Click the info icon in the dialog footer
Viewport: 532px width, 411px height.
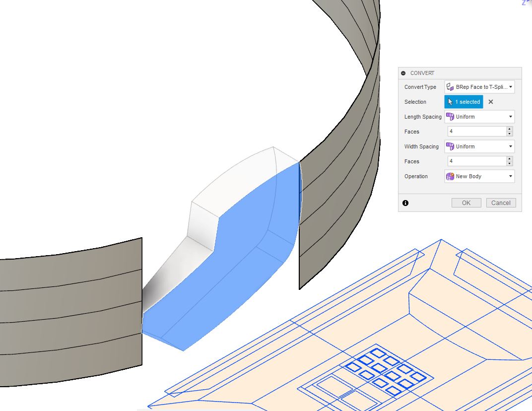click(x=405, y=203)
